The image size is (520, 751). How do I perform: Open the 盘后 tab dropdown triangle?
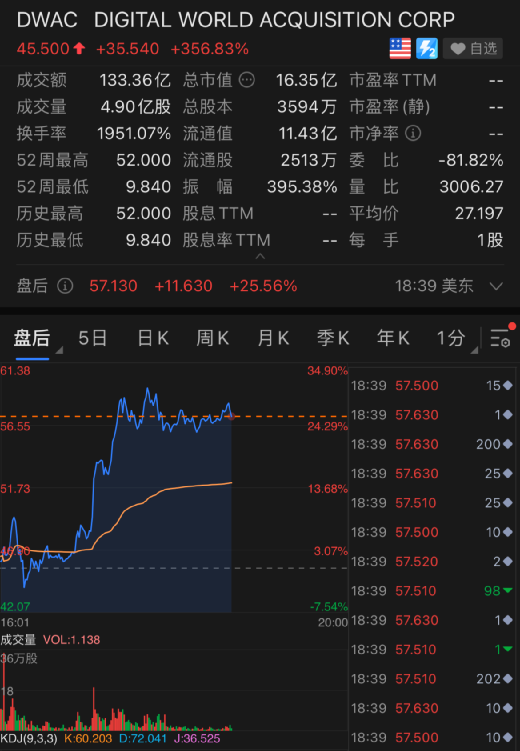coord(59,351)
